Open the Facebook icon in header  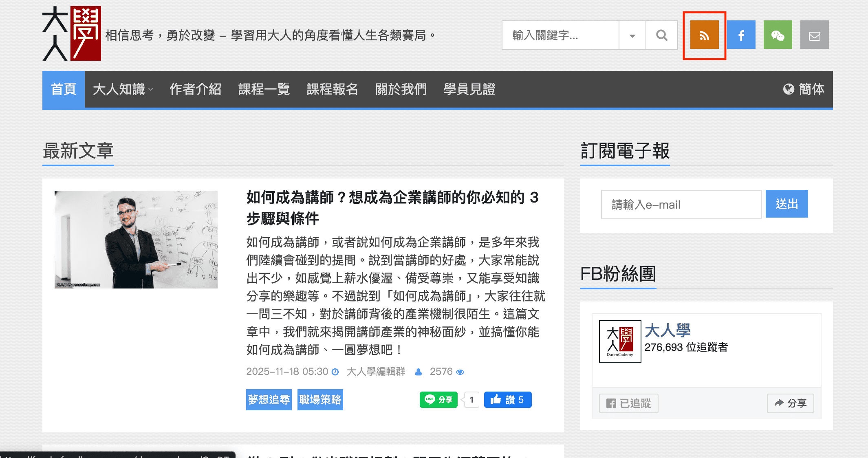point(741,35)
